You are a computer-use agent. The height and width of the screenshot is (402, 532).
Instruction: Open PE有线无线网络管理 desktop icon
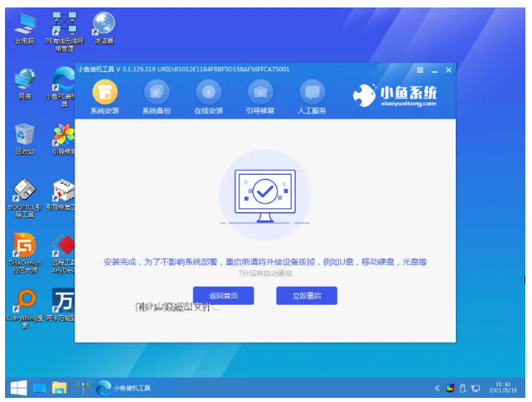tap(64, 31)
